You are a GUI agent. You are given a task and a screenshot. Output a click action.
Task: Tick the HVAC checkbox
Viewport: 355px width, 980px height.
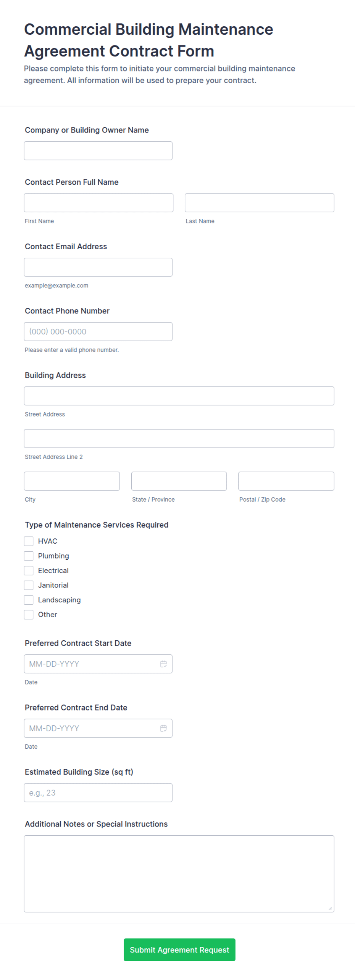pos(29,541)
